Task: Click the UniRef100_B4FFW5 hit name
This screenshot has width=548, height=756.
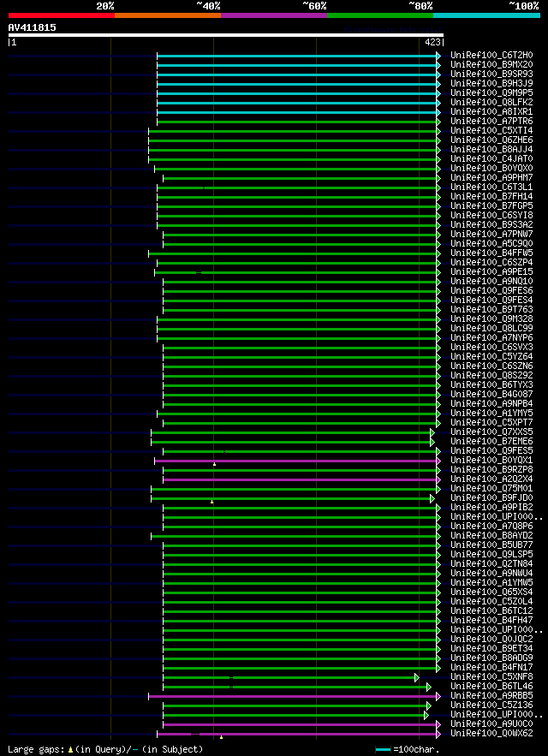Action: coord(491,253)
